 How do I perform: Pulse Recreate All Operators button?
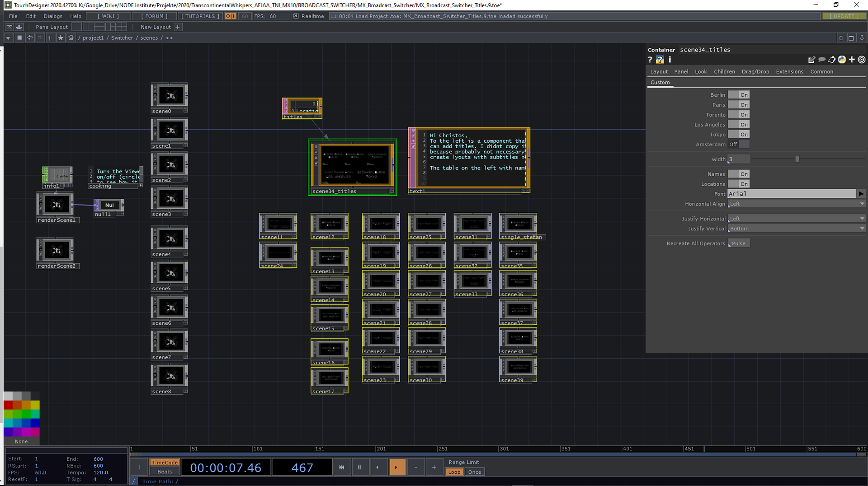(739, 243)
